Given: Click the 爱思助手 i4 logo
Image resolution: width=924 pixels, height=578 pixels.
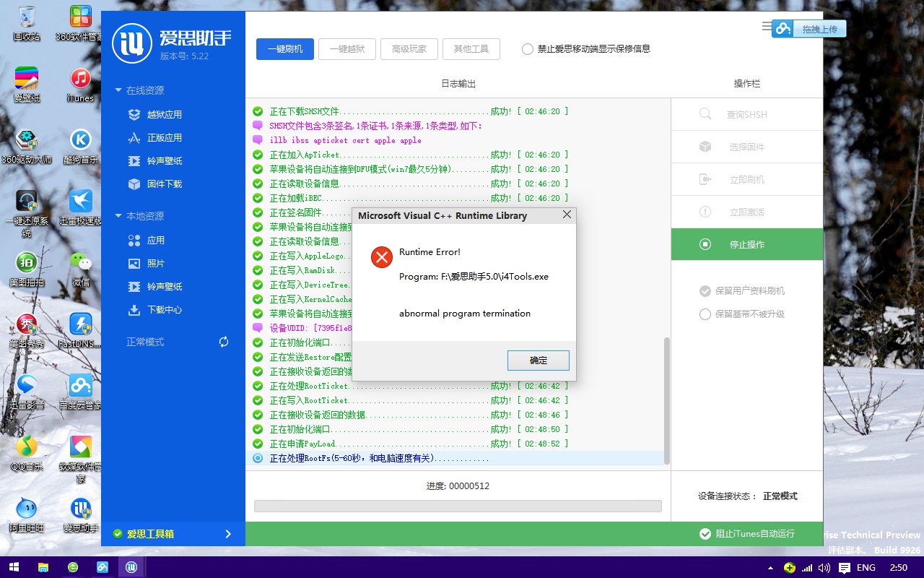Looking at the screenshot, I should click(x=131, y=43).
